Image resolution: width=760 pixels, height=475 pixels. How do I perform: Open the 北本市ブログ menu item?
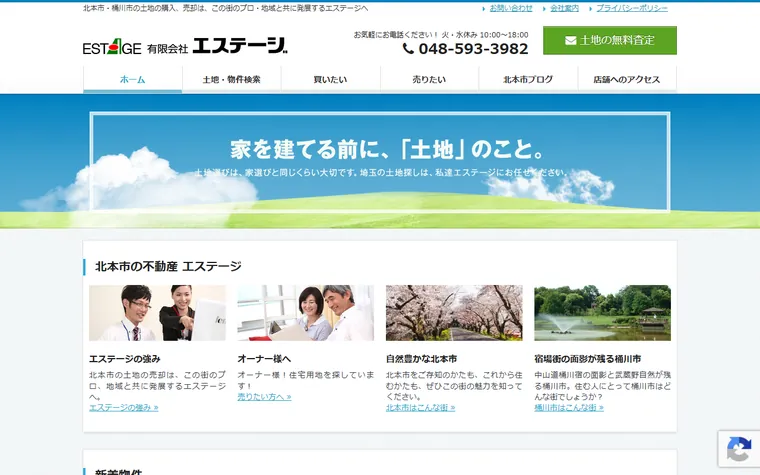pyautogui.click(x=528, y=79)
